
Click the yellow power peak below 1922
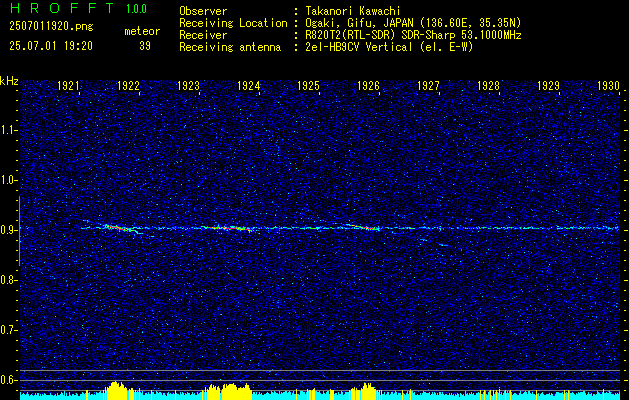coord(116,390)
